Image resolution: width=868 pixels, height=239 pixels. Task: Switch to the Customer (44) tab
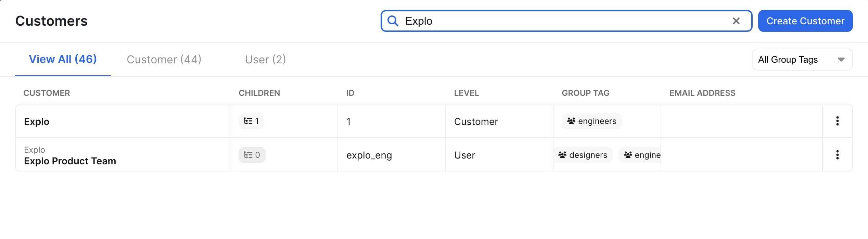click(164, 60)
